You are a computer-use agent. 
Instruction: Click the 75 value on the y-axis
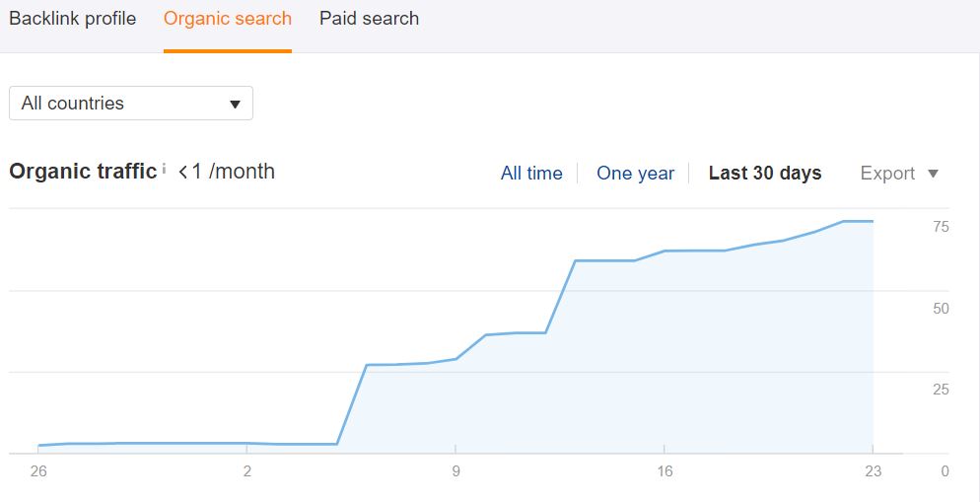941,227
